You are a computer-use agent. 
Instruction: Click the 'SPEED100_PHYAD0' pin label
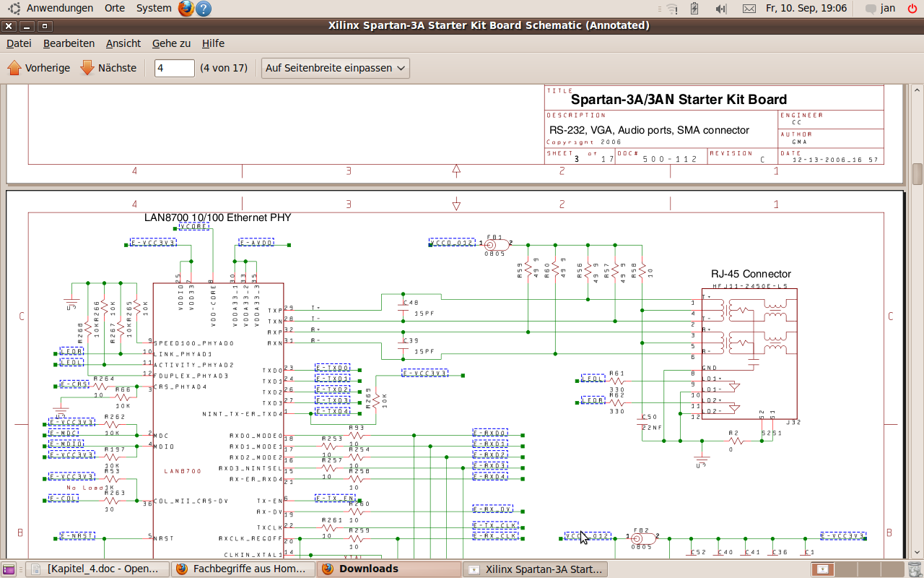coord(193,343)
